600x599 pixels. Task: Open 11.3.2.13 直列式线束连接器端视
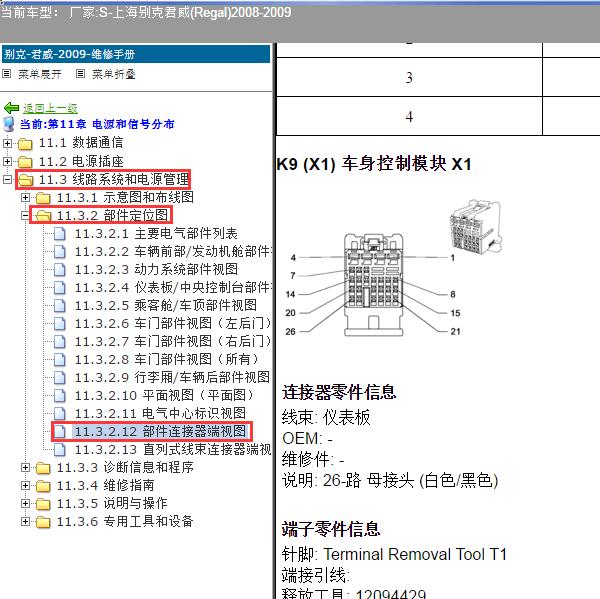[173, 449]
